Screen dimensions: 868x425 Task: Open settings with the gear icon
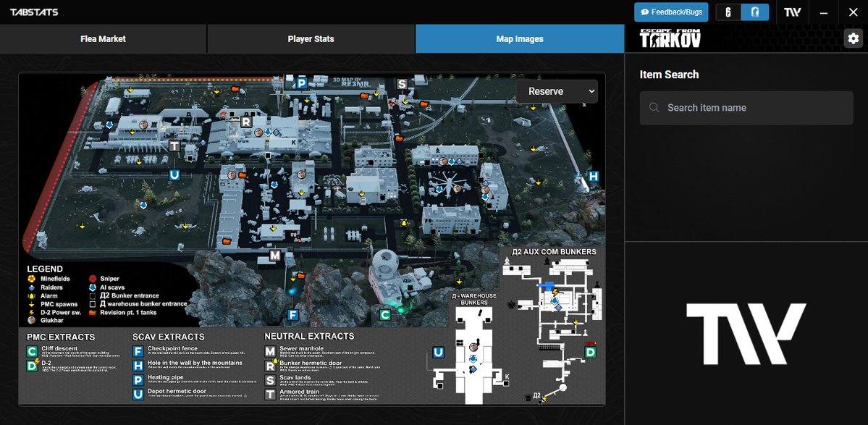(853, 38)
